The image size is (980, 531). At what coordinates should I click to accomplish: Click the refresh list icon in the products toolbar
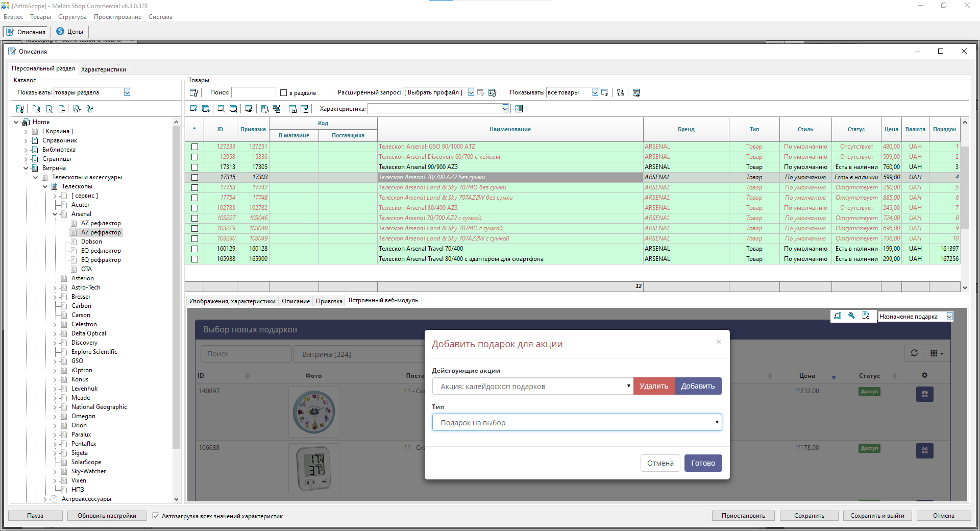621,92
